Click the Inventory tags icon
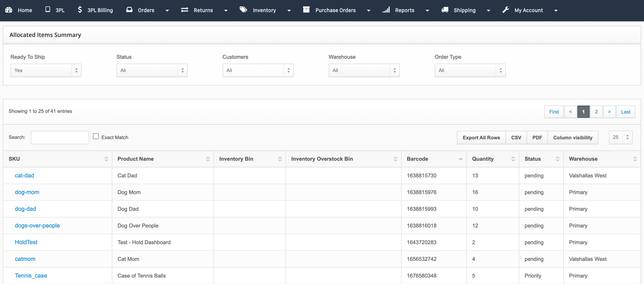The width and height of the screenshot is (644, 284). [x=243, y=10]
